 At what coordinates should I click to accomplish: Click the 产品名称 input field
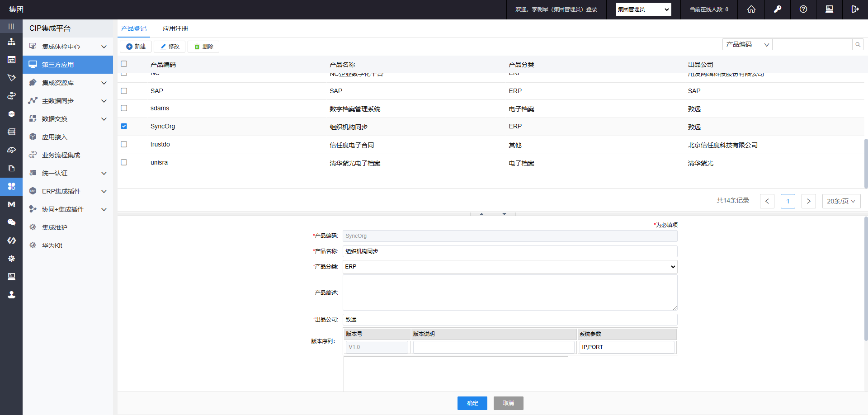tap(509, 251)
